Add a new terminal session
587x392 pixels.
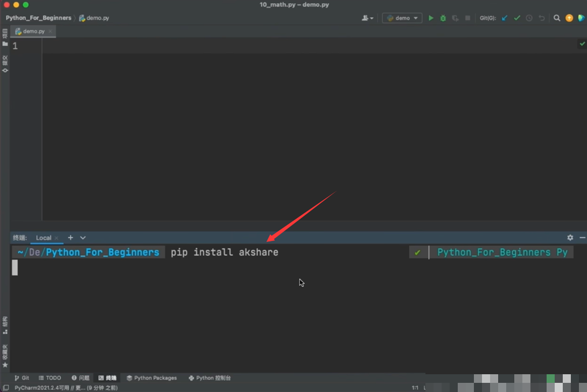(x=71, y=238)
